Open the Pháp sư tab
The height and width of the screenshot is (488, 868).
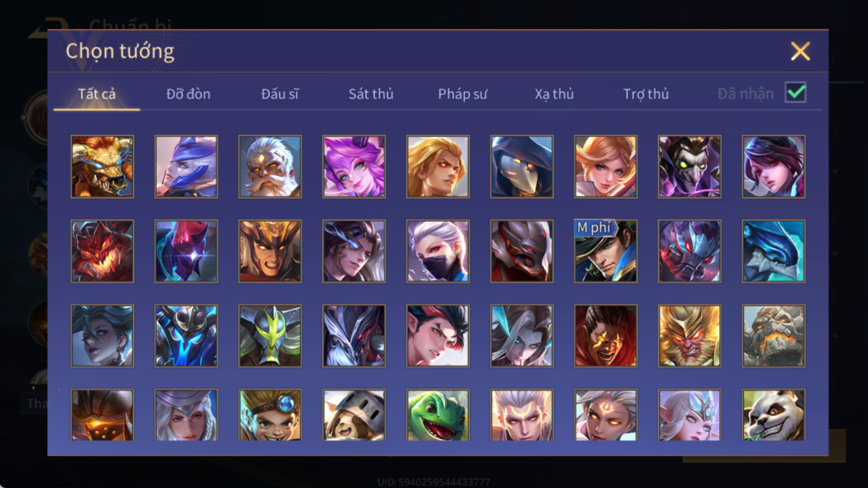point(462,94)
